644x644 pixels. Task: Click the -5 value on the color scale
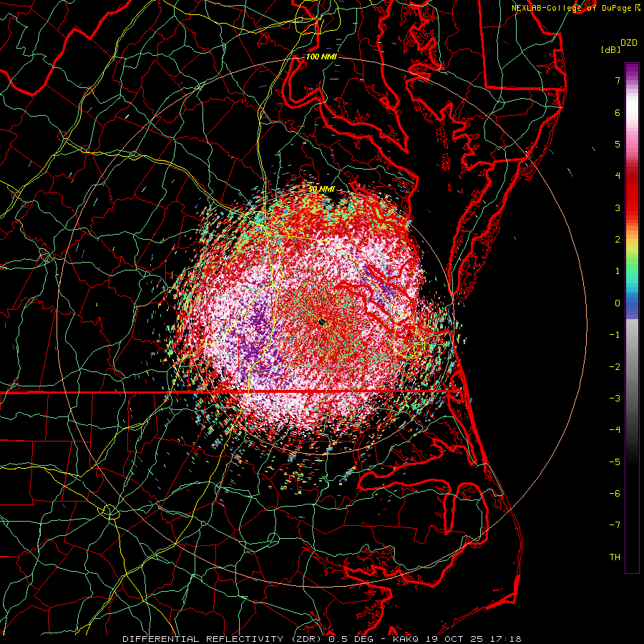[615, 462]
